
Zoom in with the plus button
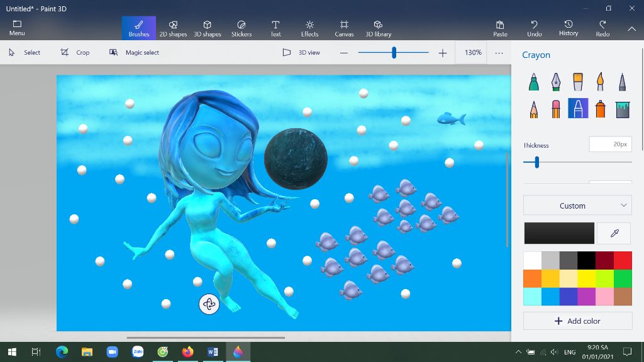click(442, 53)
